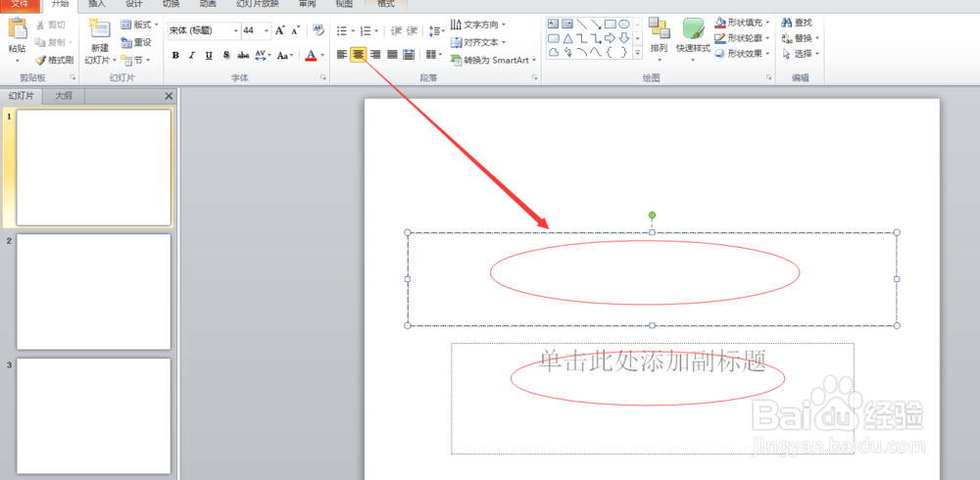The width and height of the screenshot is (980, 480).
Task: Decrease font size with the smaller A icon
Action: [x=296, y=30]
